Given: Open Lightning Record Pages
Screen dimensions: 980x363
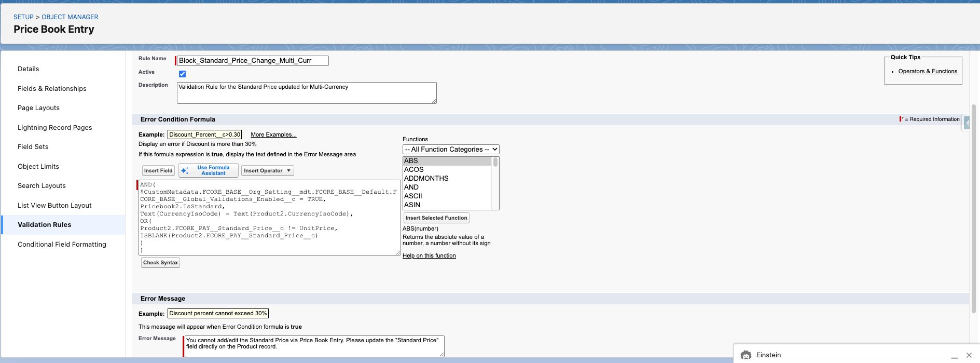Looking at the screenshot, I should (x=54, y=128).
